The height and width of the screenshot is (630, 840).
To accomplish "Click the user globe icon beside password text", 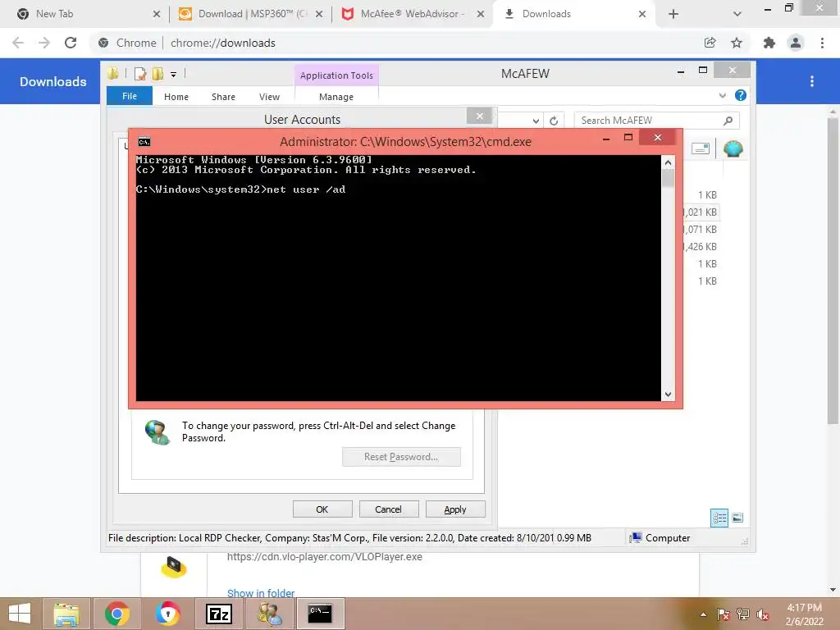I will pos(157,431).
